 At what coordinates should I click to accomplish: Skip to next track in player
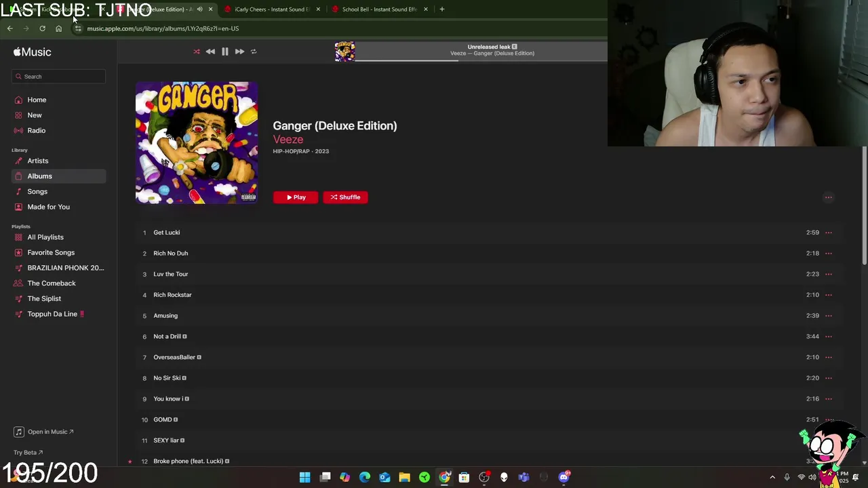tap(239, 52)
